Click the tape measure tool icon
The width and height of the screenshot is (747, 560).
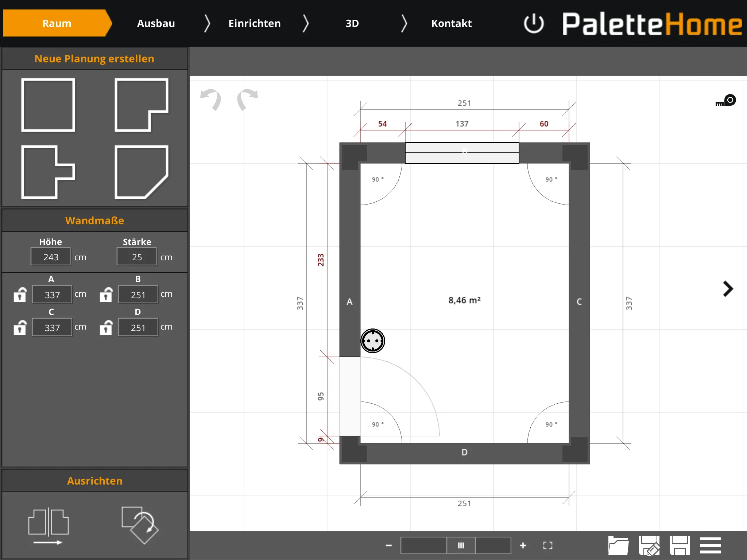point(726,100)
